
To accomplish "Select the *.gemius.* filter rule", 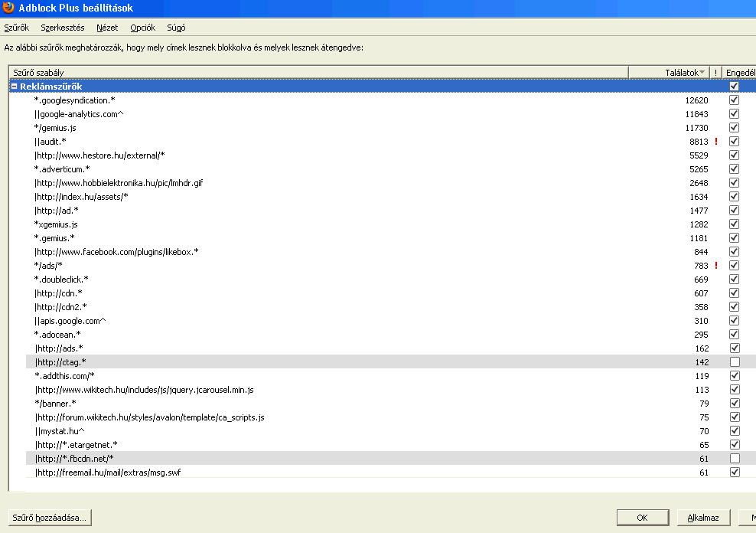I will click(x=54, y=238).
